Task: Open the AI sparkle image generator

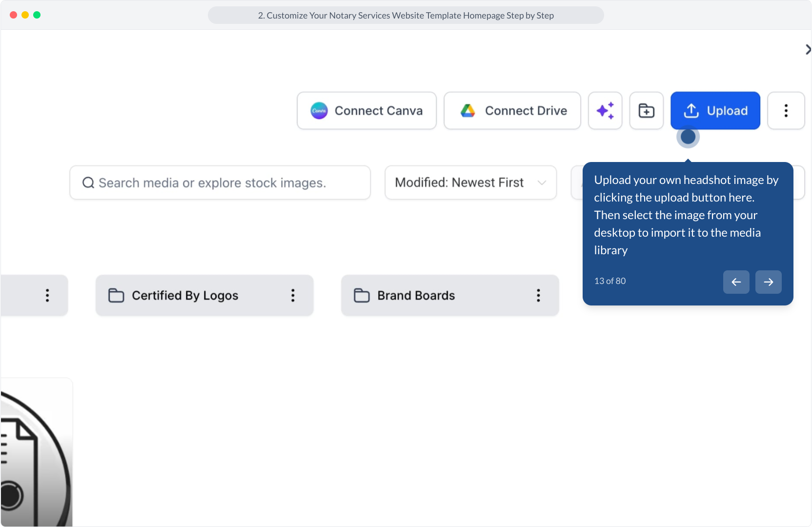Action: 605,111
